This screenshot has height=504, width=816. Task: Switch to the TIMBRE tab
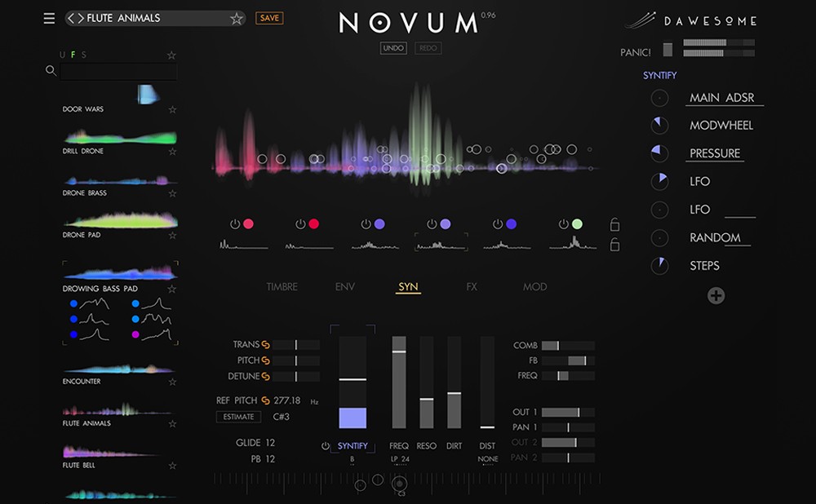pyautogui.click(x=282, y=287)
